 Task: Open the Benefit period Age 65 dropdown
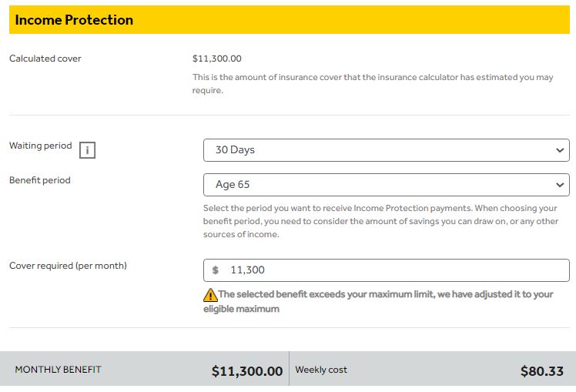click(x=386, y=184)
